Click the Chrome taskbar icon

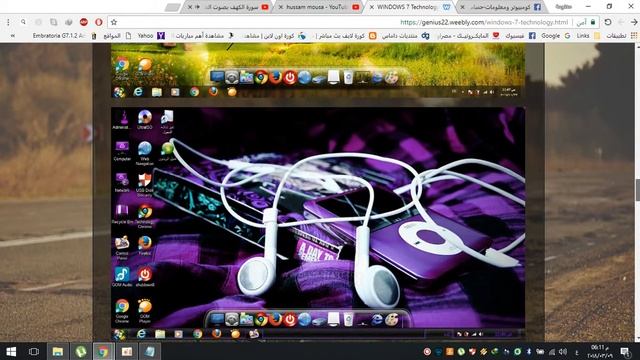coord(103,351)
